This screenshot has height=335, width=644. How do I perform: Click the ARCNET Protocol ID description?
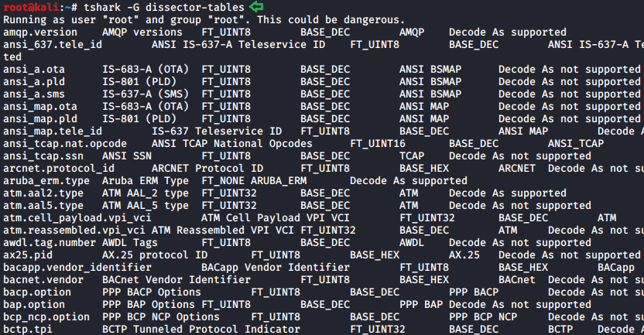coord(207,169)
